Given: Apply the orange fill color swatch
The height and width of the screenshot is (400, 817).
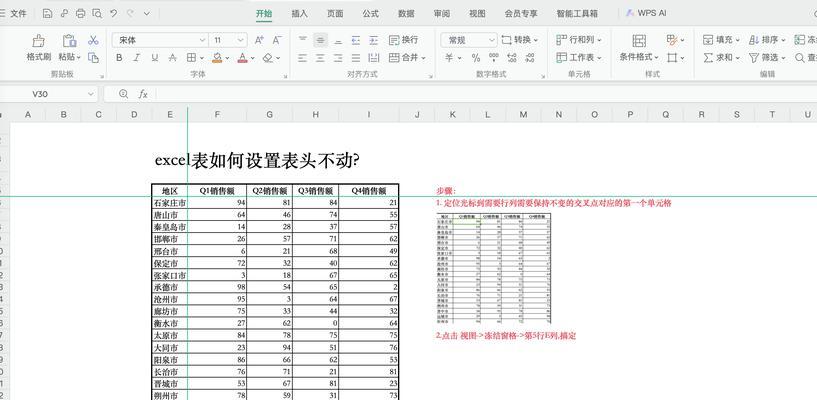Looking at the screenshot, I should (x=217, y=58).
